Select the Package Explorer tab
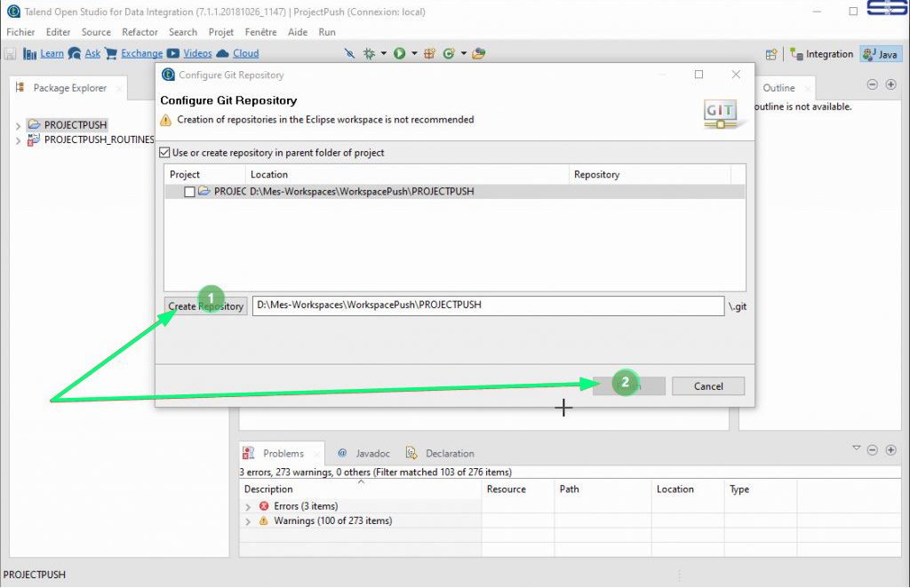 tap(69, 88)
